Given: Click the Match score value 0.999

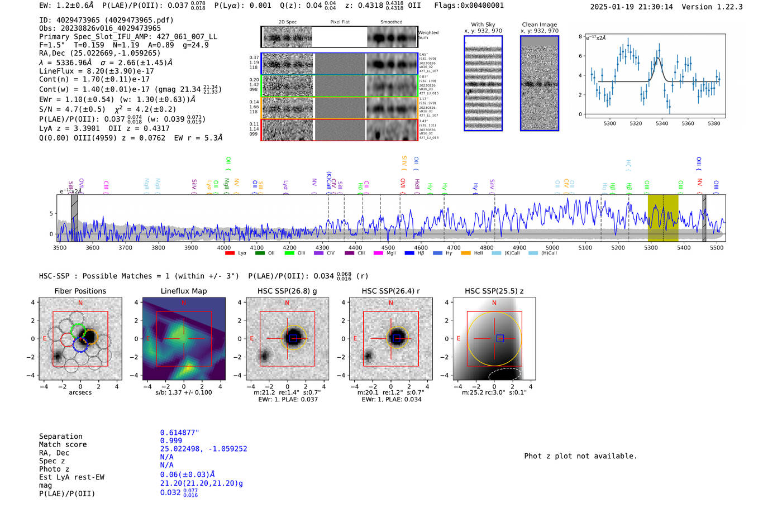Looking at the screenshot, I should [171, 441].
